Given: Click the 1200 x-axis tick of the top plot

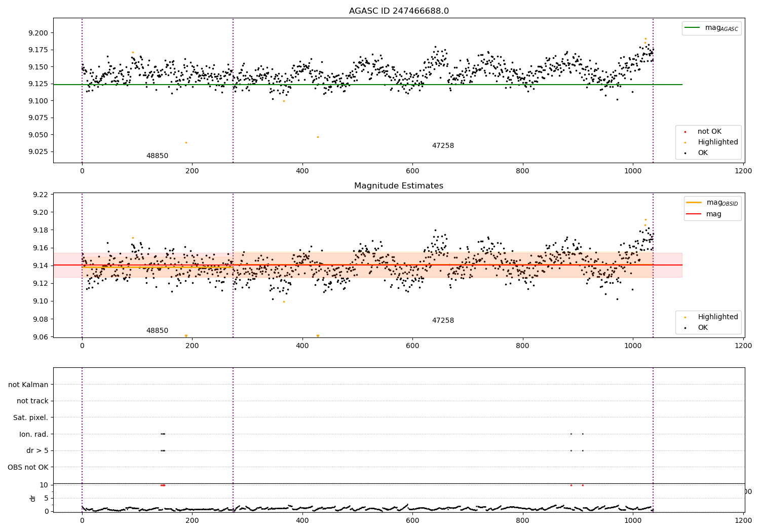Looking at the screenshot, I should [743, 171].
